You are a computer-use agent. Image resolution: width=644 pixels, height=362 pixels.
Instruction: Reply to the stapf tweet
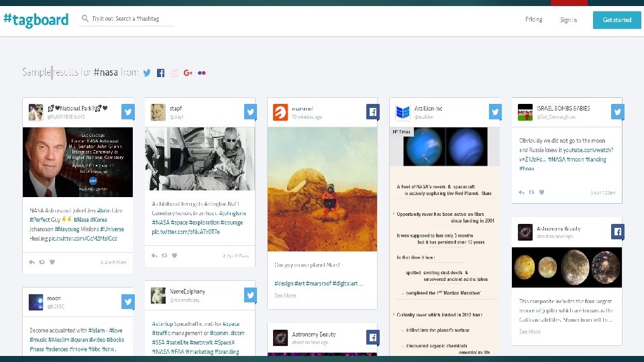[154, 255]
